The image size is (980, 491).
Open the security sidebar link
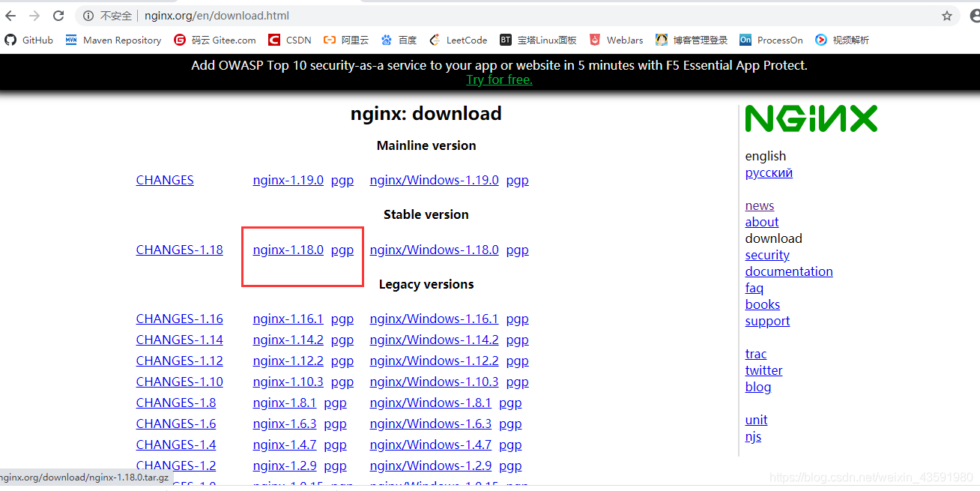pyautogui.click(x=767, y=255)
